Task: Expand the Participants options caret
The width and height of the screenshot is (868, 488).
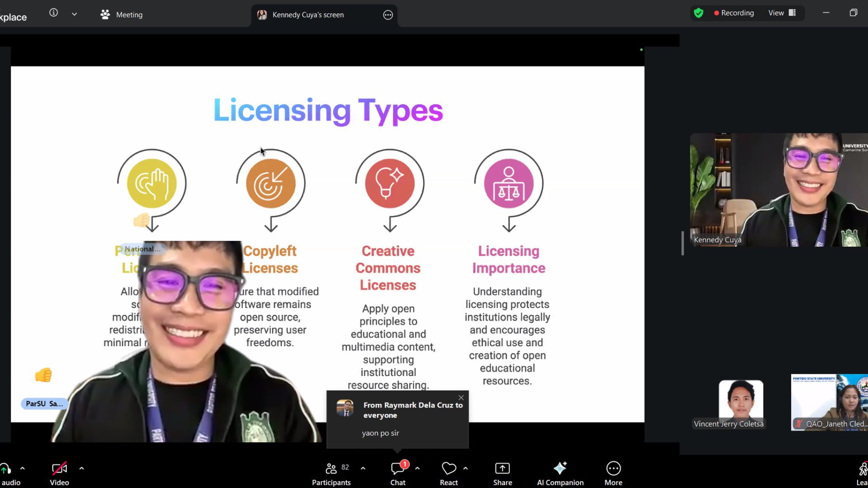Action: [363, 468]
